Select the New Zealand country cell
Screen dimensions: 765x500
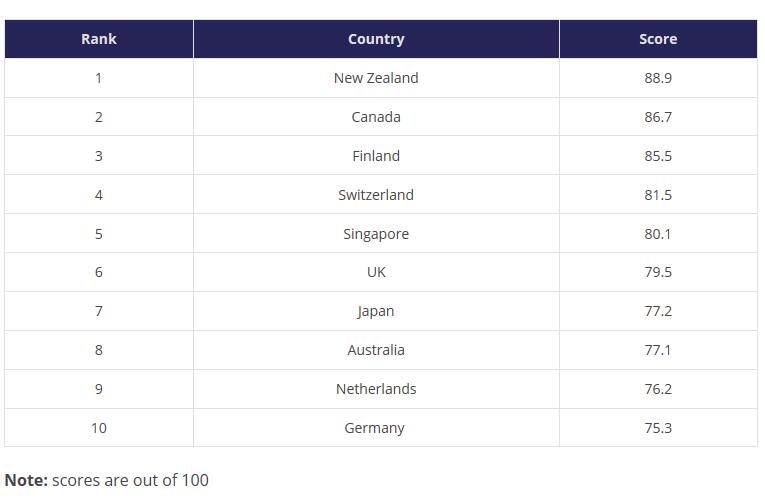pos(376,78)
